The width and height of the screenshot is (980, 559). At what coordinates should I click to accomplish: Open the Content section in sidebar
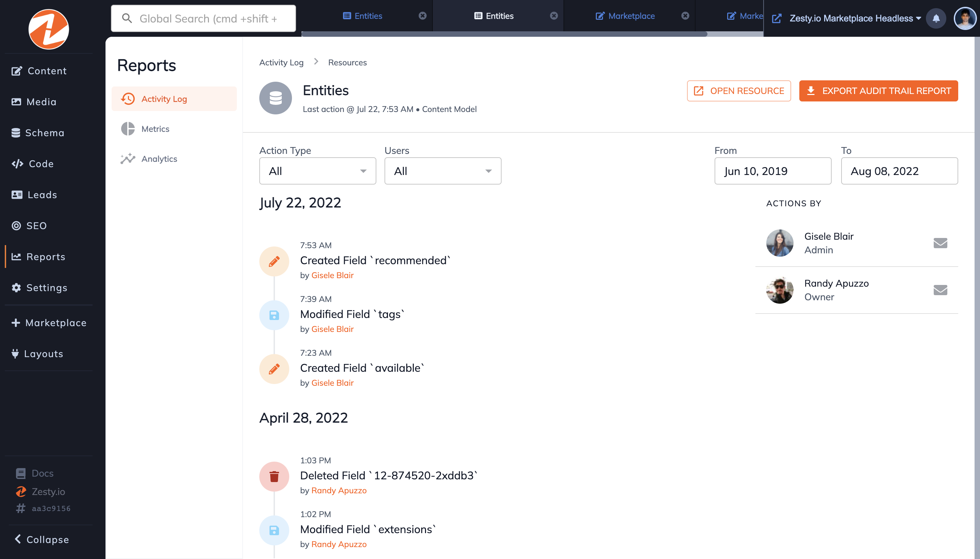(39, 71)
